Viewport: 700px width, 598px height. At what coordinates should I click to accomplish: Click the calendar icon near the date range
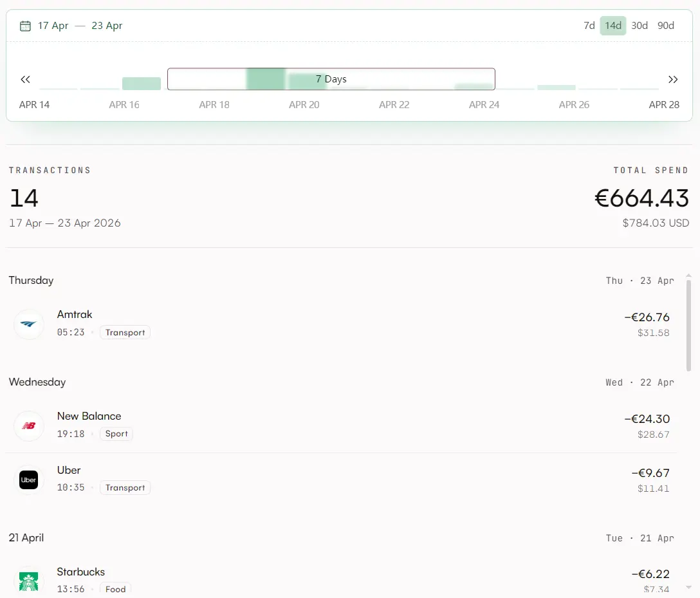(24, 25)
